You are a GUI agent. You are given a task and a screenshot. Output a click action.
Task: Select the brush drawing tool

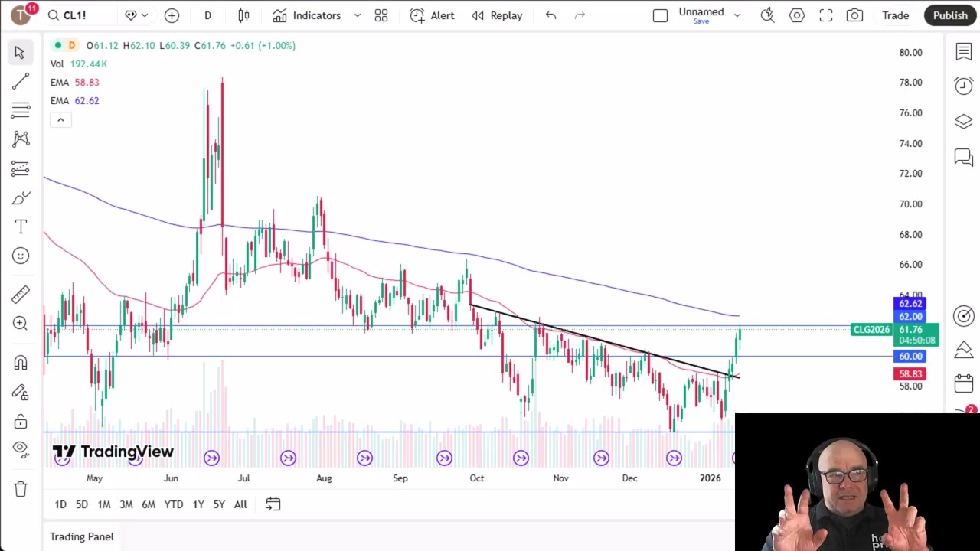point(20,198)
